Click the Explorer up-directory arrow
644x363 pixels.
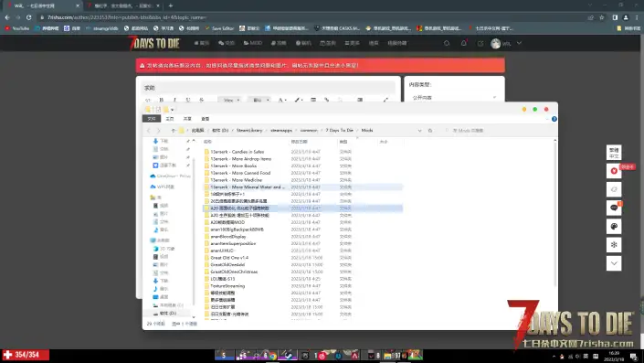[174, 131]
